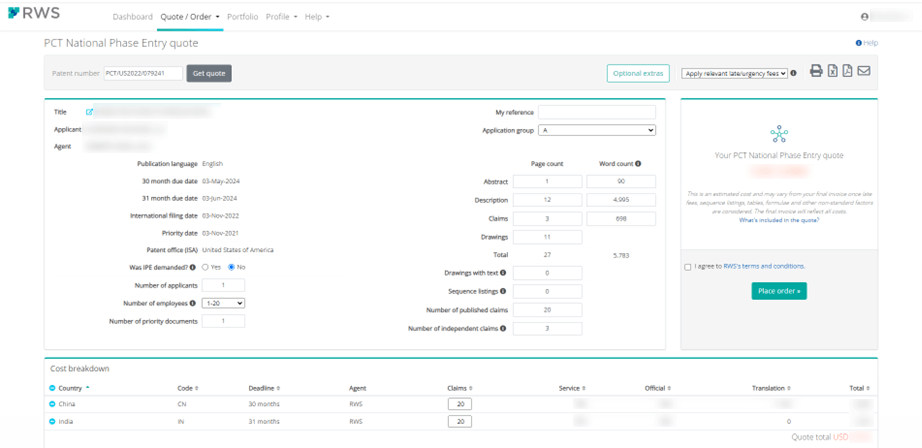
Task: Email the quote envelope icon
Action: (863, 71)
